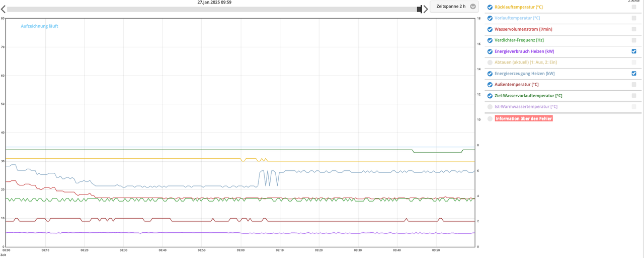This screenshot has width=644, height=258.
Task: Toggle visibility circle of Ziel-Wasservorlauftemperatur
Action: coord(490,96)
